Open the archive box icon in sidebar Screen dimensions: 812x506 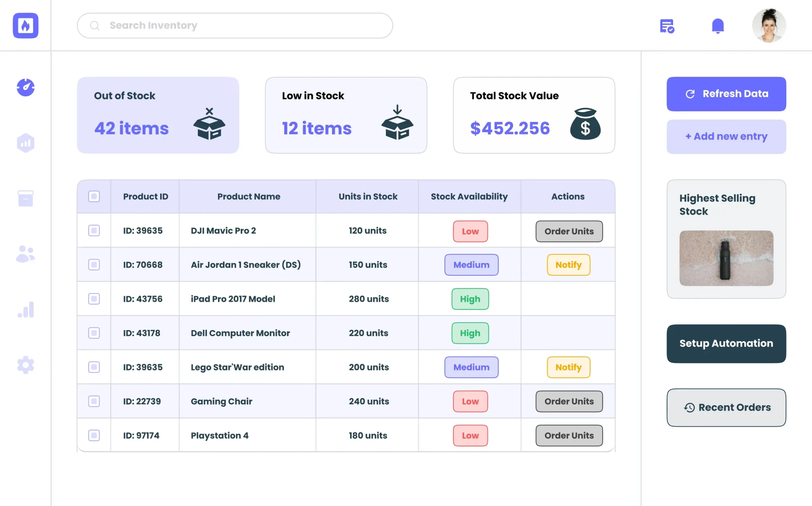(x=25, y=198)
